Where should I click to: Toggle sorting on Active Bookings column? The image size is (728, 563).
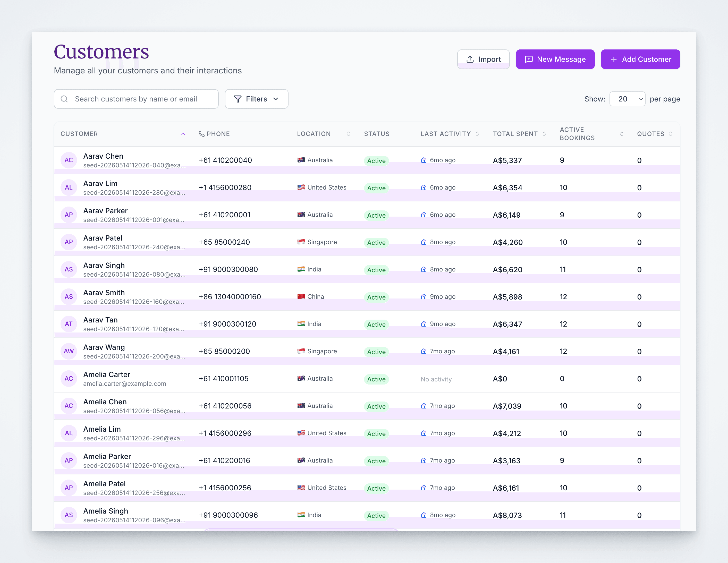pos(622,134)
